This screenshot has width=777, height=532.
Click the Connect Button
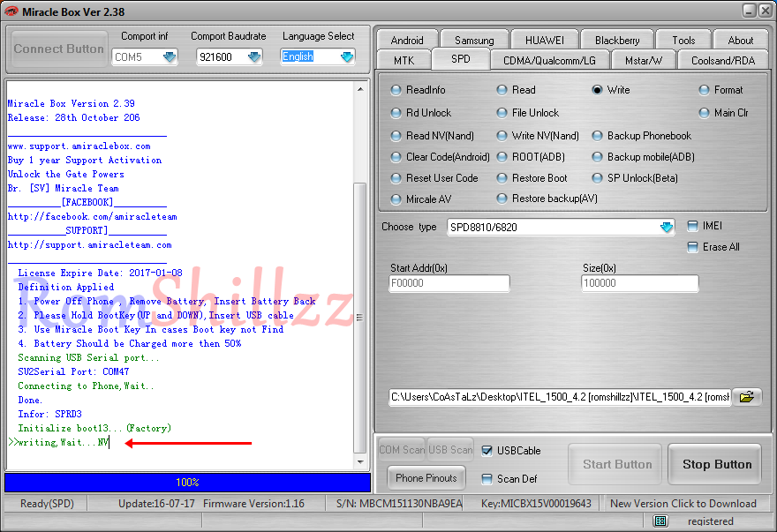[x=58, y=49]
